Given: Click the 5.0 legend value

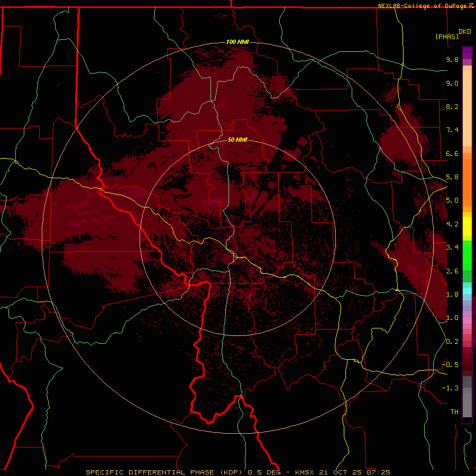Looking at the screenshot, I should pyautogui.click(x=452, y=200).
